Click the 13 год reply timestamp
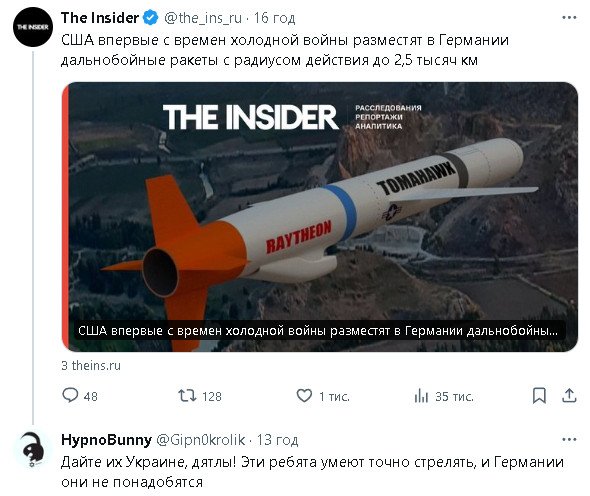590x496 pixels. (x=277, y=440)
